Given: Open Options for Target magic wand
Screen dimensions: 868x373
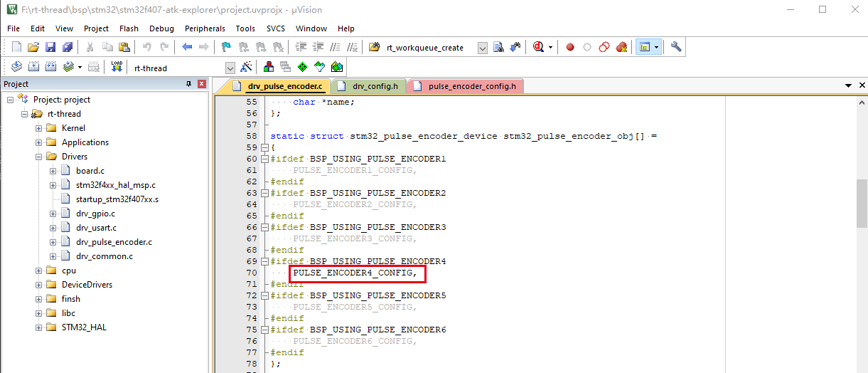Looking at the screenshot, I should (x=247, y=67).
